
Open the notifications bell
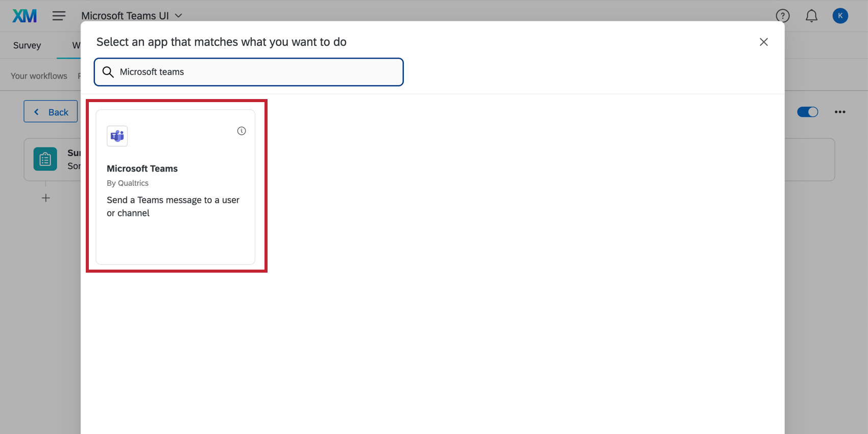tap(811, 16)
